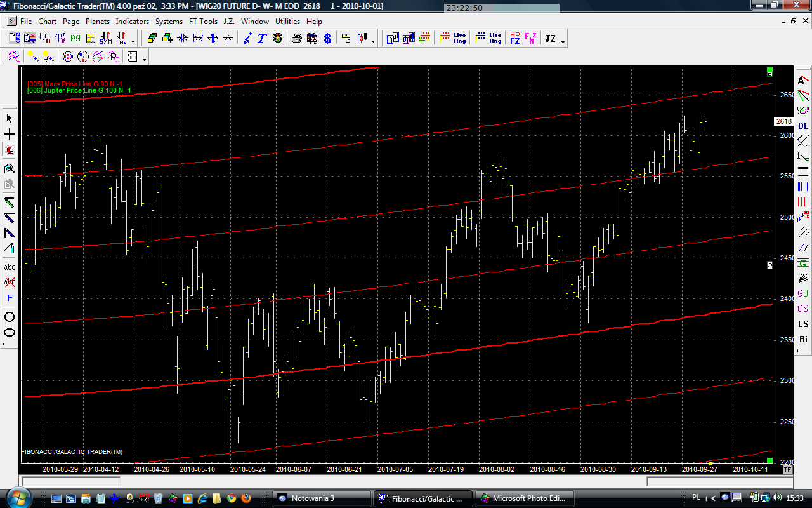The width and height of the screenshot is (812, 508).
Task: Open dropdown arrow next to TIME icon
Action: point(133,41)
